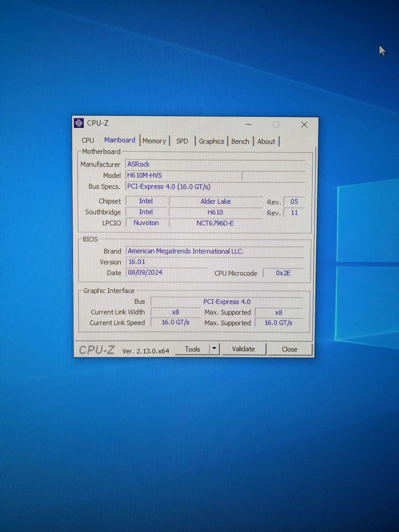Click the empty field beside the Model value
This screenshot has height=532, width=399.
(x=274, y=176)
